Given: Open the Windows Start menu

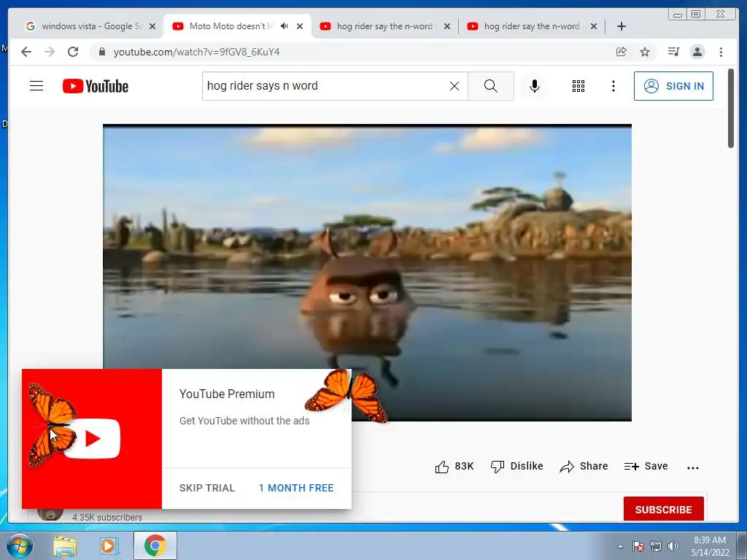Looking at the screenshot, I should 18,545.
